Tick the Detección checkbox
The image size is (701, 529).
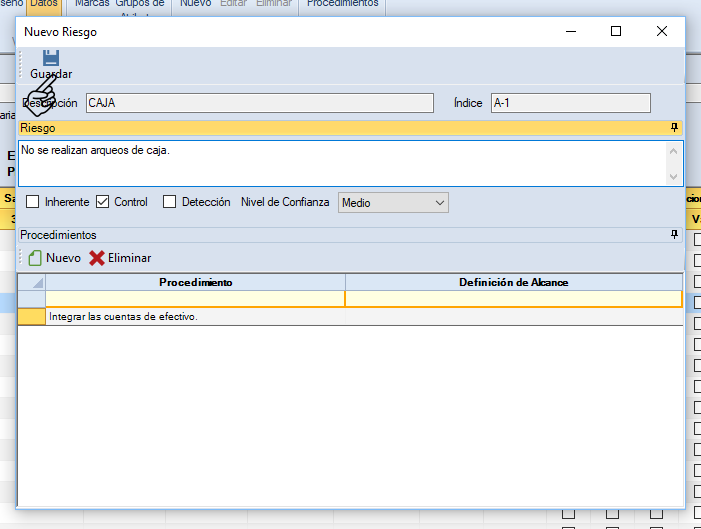(x=169, y=202)
